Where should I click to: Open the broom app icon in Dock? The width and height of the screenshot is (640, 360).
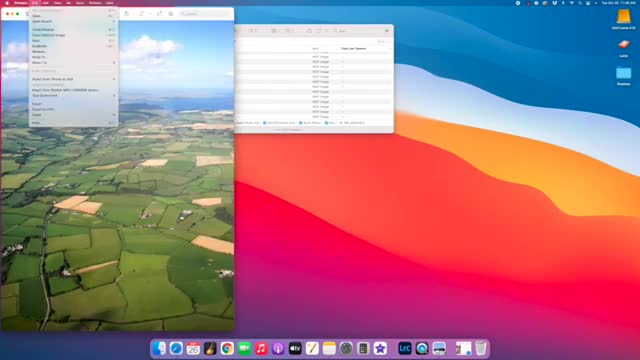pos(210,348)
